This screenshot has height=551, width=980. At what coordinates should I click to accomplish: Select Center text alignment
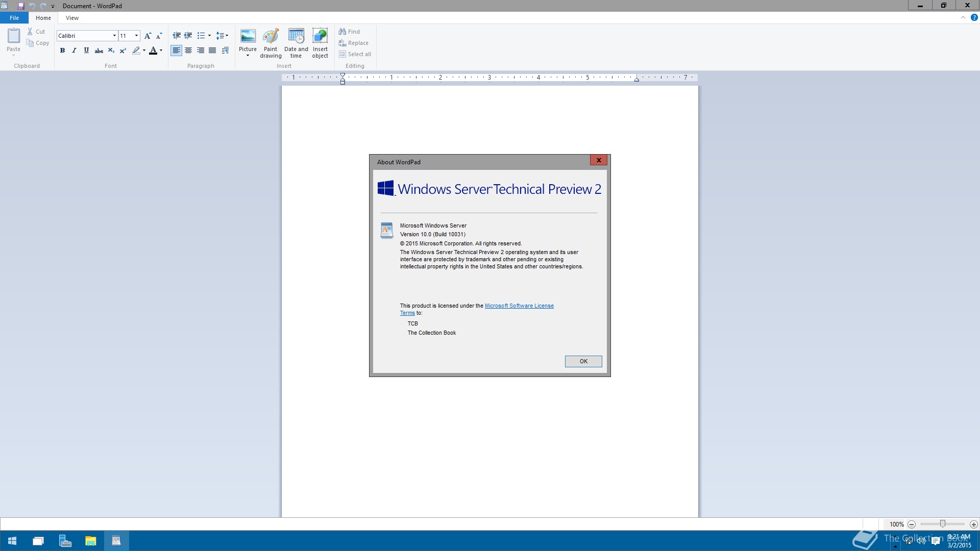click(x=188, y=51)
